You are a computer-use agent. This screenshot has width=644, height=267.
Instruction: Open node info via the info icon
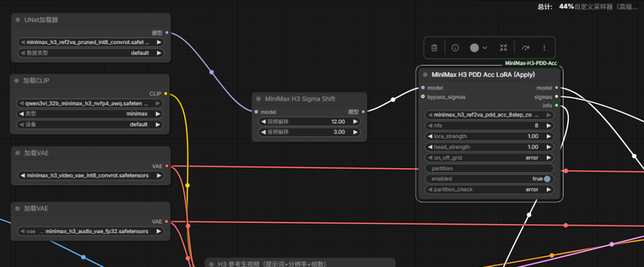(x=455, y=48)
